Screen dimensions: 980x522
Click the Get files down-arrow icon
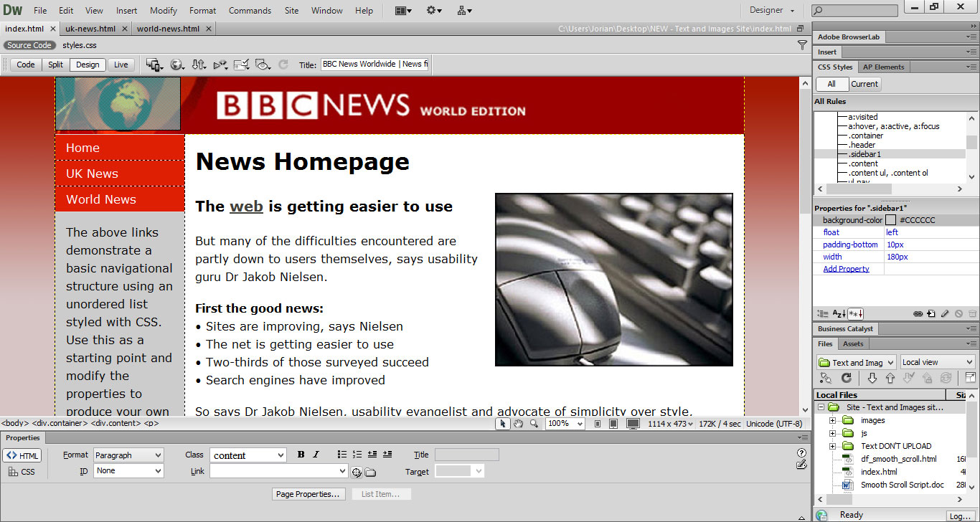[872, 378]
